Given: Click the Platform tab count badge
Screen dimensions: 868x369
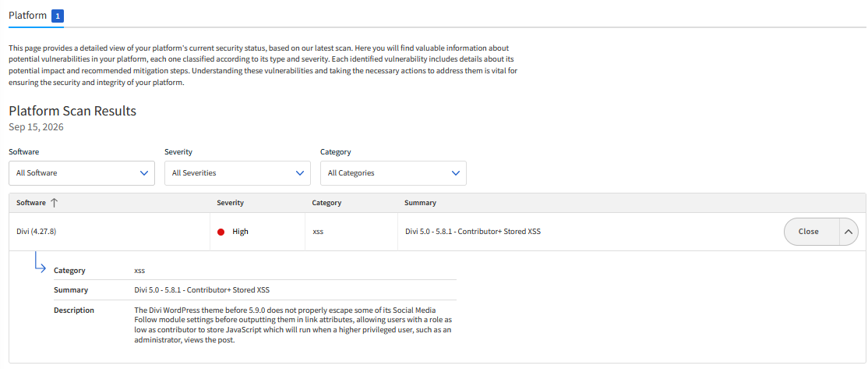Looking at the screenshot, I should click(58, 16).
